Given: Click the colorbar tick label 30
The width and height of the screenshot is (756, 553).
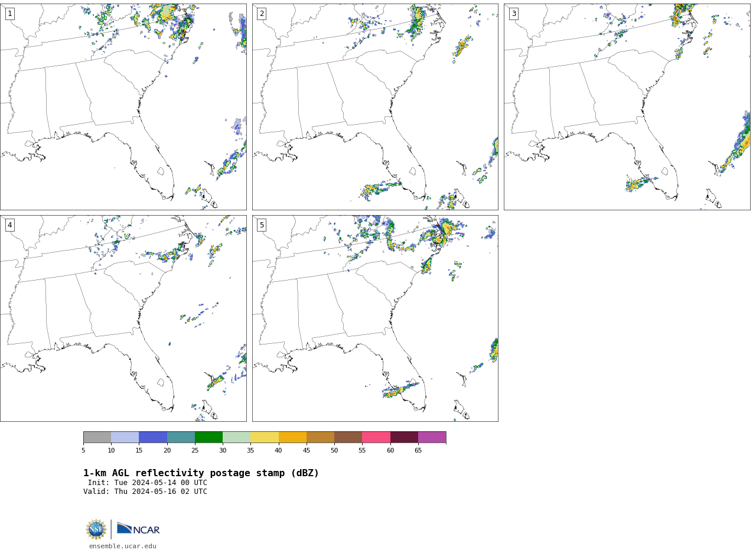Looking at the screenshot, I should pyautogui.click(x=223, y=451).
